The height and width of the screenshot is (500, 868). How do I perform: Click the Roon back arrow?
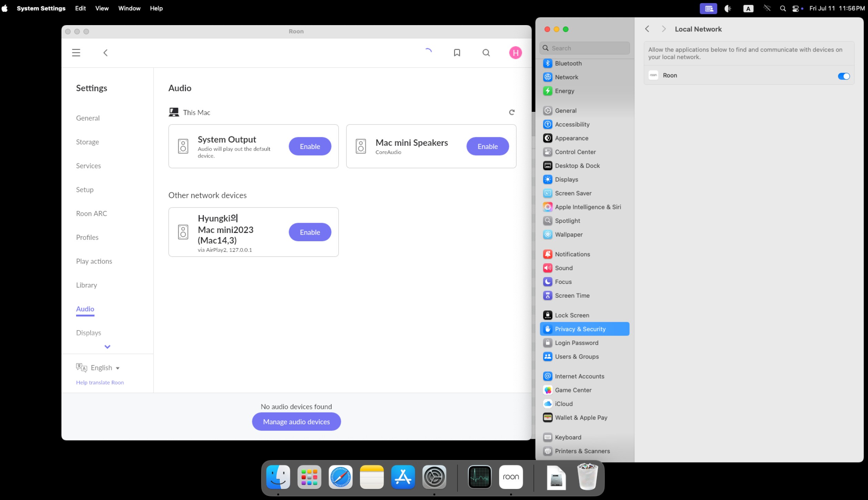105,53
